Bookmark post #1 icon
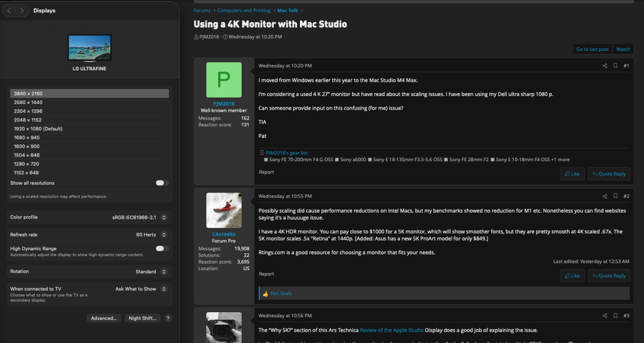The width and height of the screenshot is (644, 343). (x=615, y=66)
